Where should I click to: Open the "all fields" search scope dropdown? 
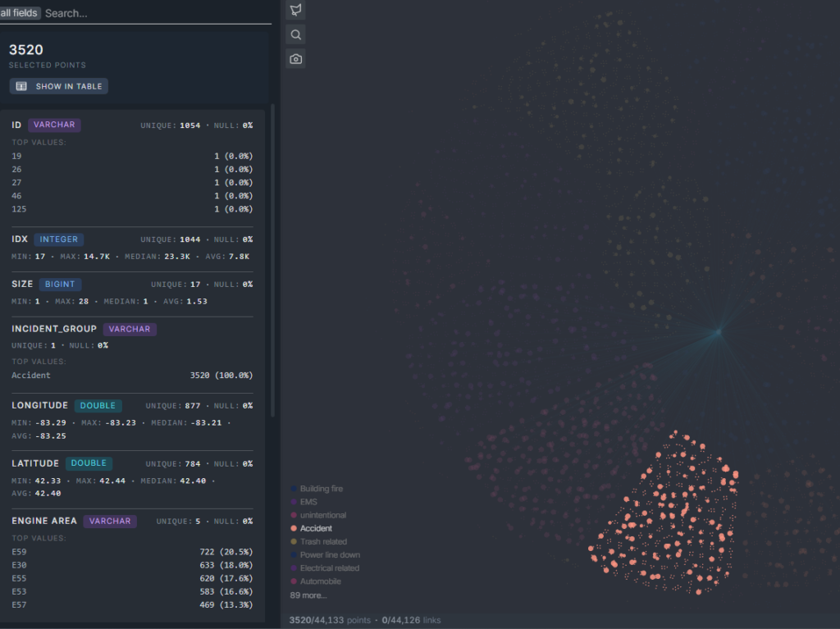pyautogui.click(x=20, y=13)
